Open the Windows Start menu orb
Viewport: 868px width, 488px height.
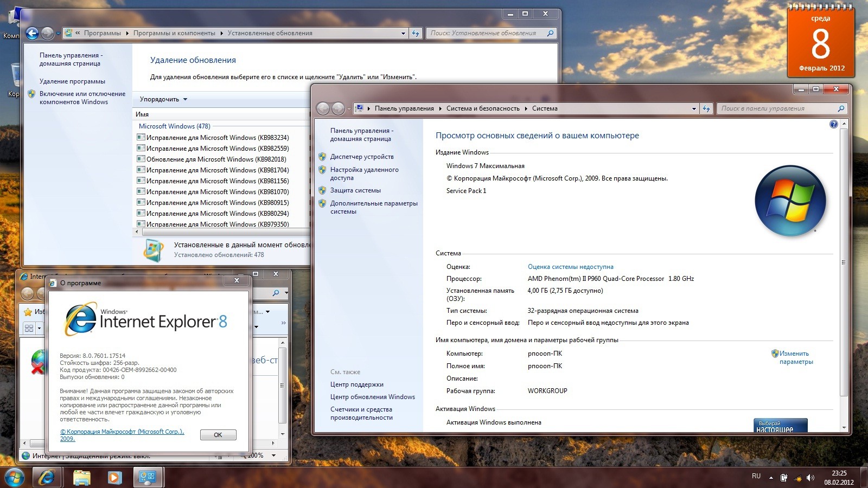pos(15,477)
